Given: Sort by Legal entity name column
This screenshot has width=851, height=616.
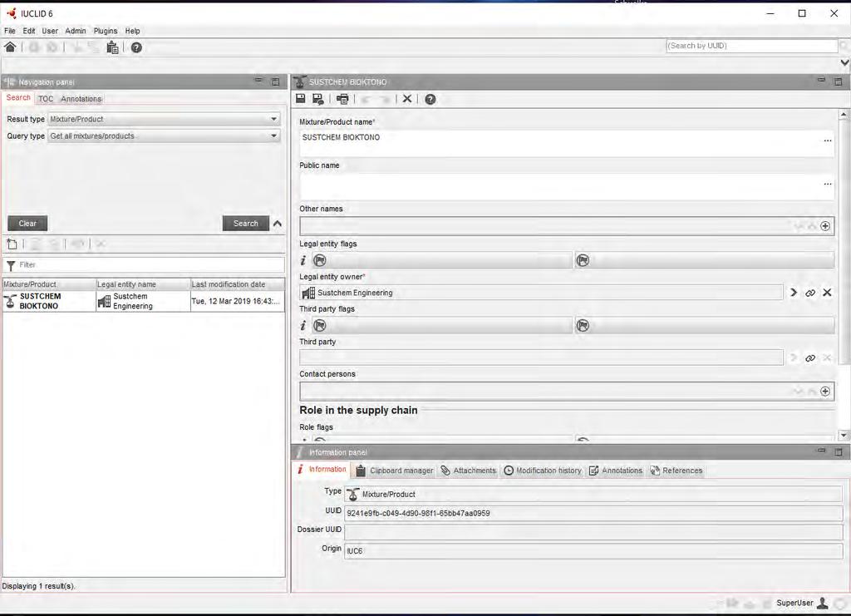Looking at the screenshot, I should pyautogui.click(x=143, y=284).
